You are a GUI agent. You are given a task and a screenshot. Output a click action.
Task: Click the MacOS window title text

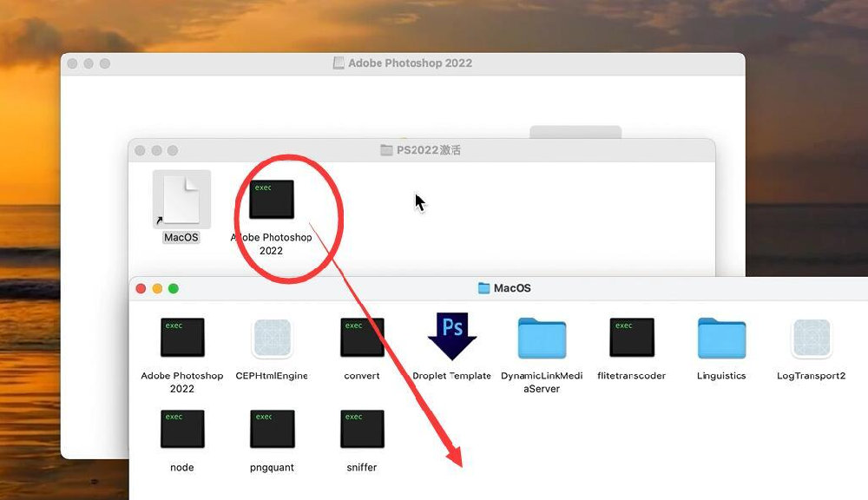[x=512, y=288]
